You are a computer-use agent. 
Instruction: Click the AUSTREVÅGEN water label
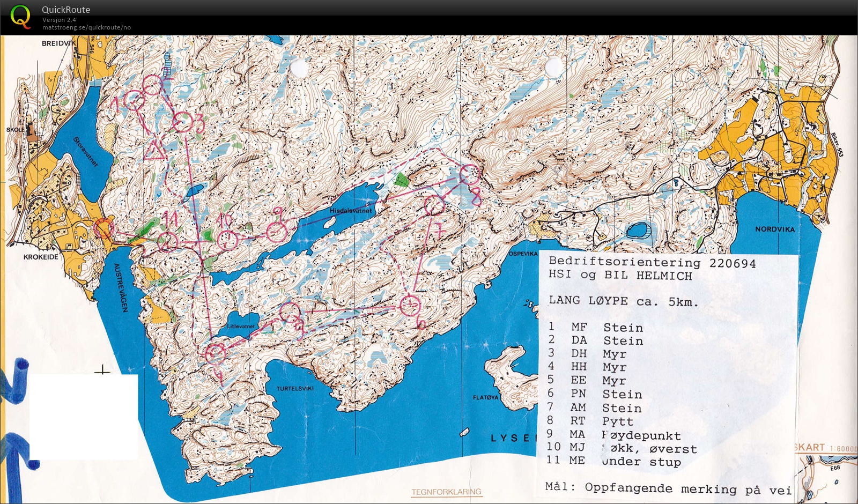(120, 287)
